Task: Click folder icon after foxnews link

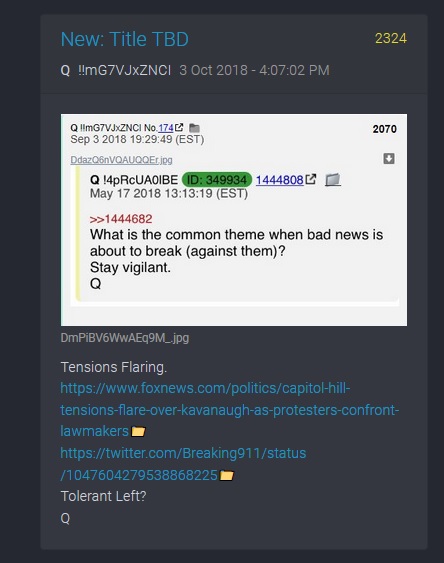Action: point(138,431)
